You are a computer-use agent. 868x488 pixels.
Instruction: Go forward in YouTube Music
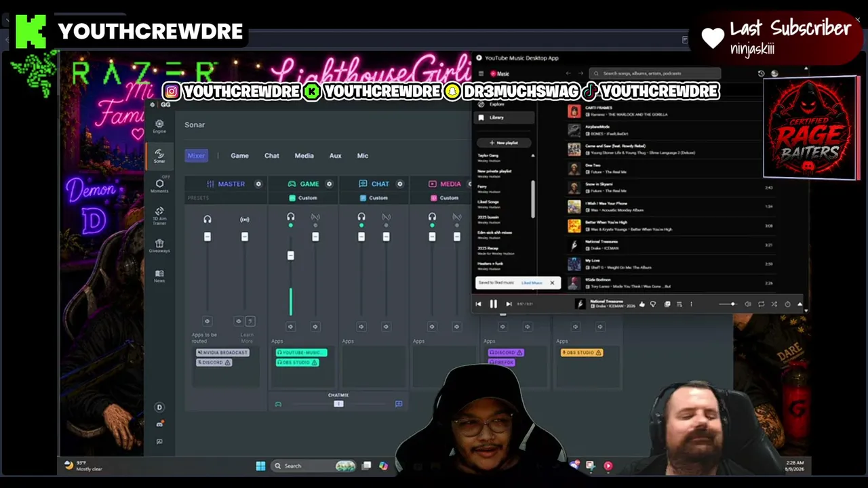pos(580,73)
